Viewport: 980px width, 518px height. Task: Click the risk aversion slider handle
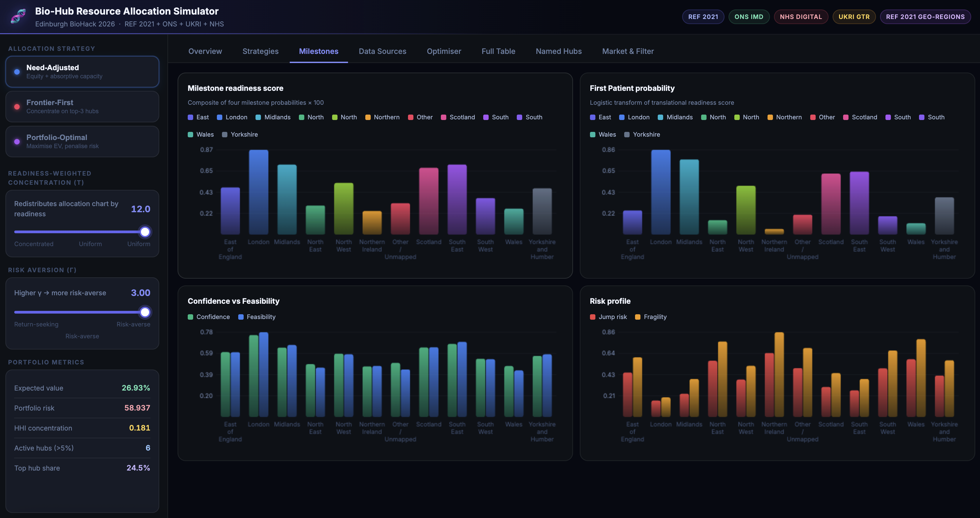coord(145,312)
